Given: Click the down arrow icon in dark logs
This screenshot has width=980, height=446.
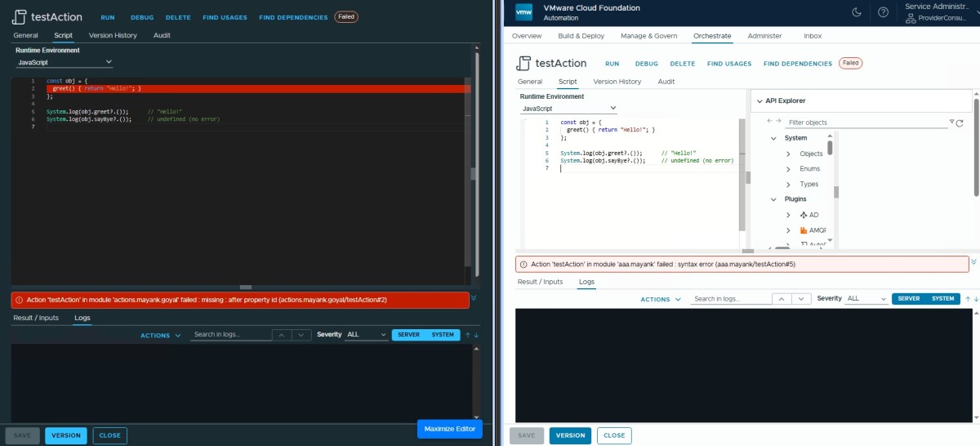Looking at the screenshot, I should [476, 335].
